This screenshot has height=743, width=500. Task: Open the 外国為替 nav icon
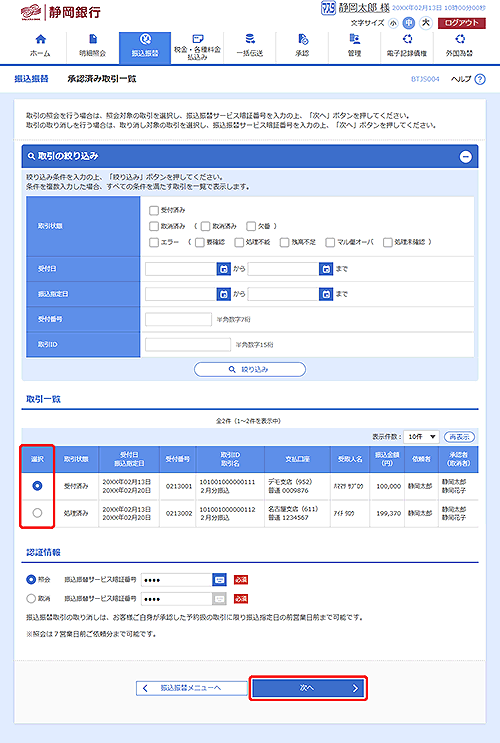[x=460, y=39]
